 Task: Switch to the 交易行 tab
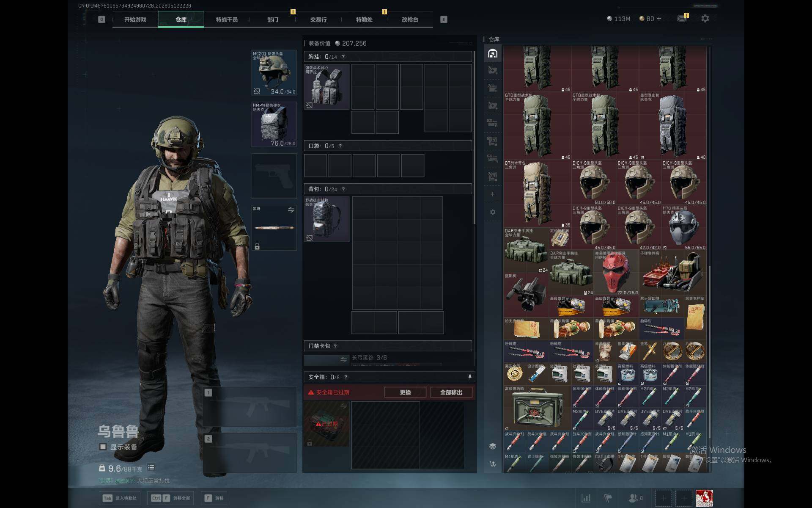click(318, 19)
